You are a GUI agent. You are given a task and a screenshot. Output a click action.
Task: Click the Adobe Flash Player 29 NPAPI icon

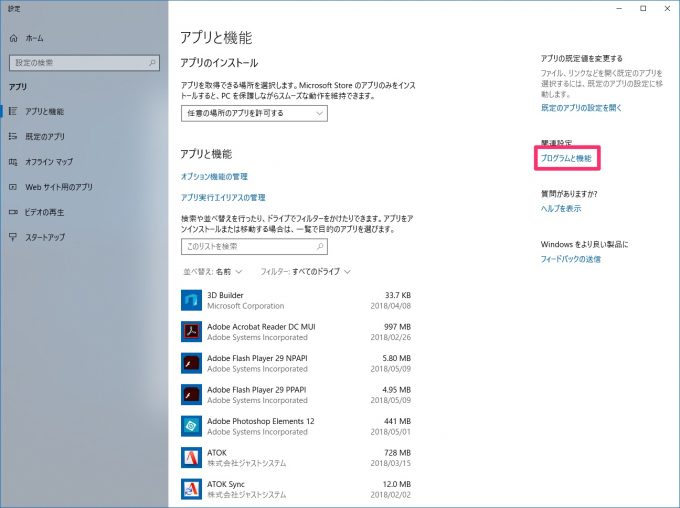(191, 363)
